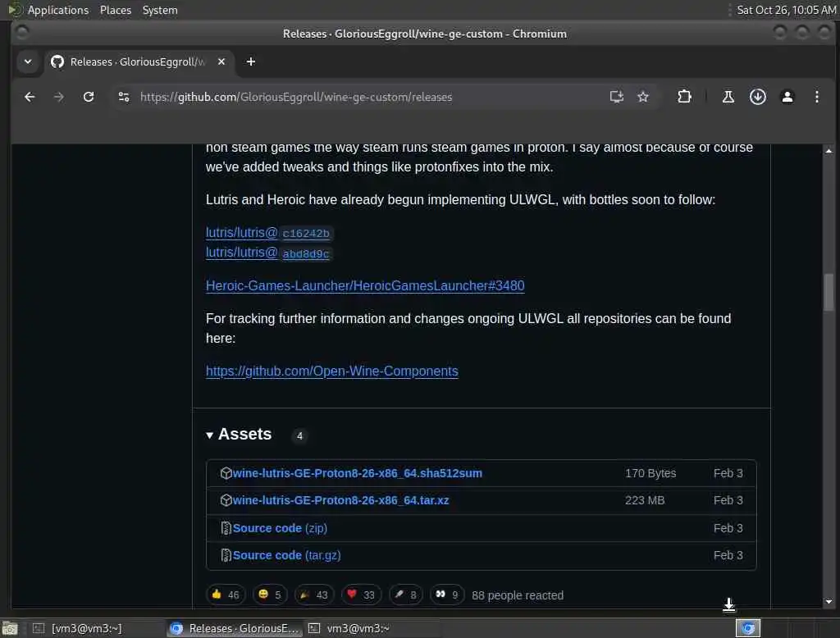The height and width of the screenshot is (638, 840).
Task: View site information icon in address bar
Action: tap(124, 97)
